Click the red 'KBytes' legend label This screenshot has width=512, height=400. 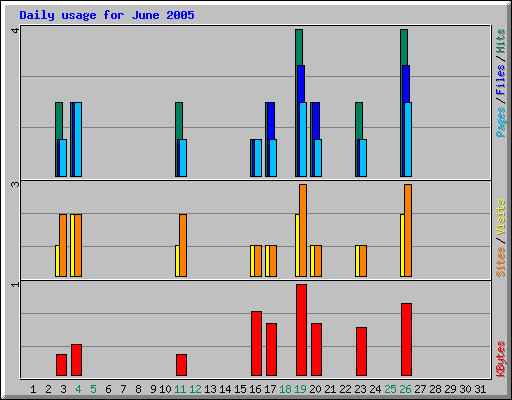click(x=500, y=359)
